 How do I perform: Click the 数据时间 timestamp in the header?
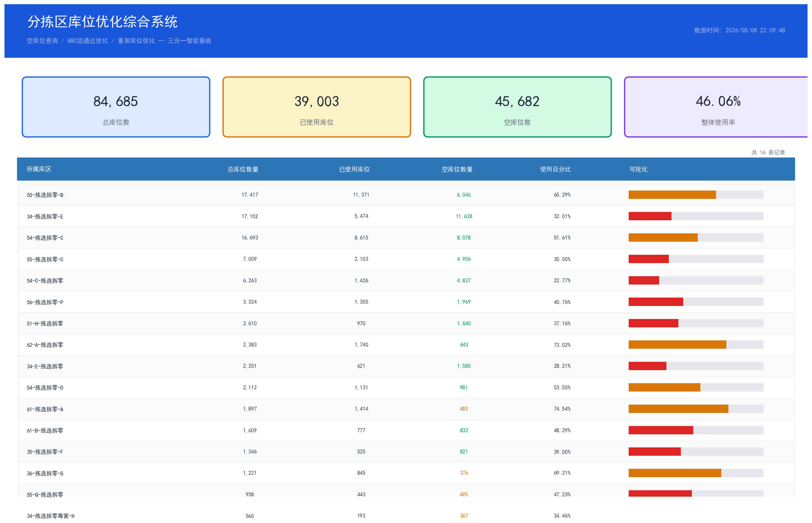click(x=739, y=30)
